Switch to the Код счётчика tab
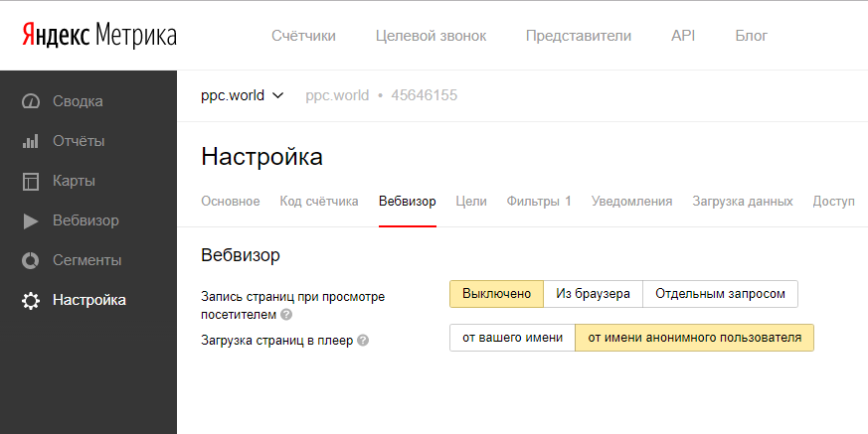The height and width of the screenshot is (434, 868). coord(318,202)
